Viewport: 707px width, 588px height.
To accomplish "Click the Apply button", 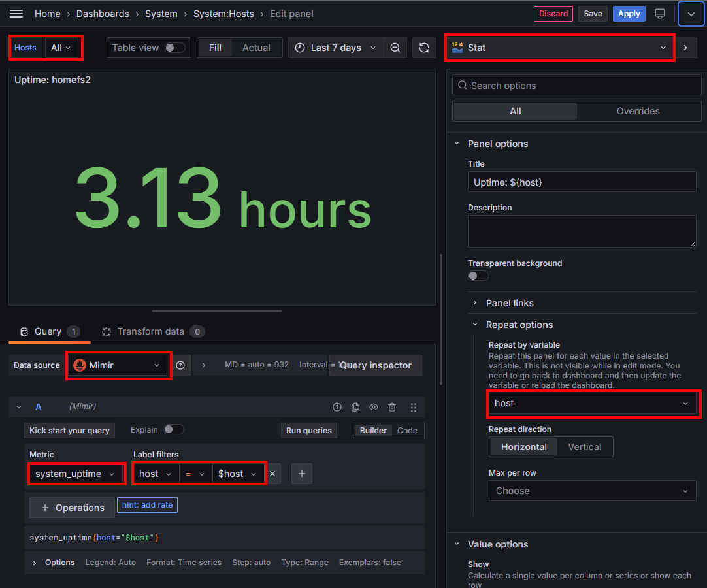I will point(629,14).
